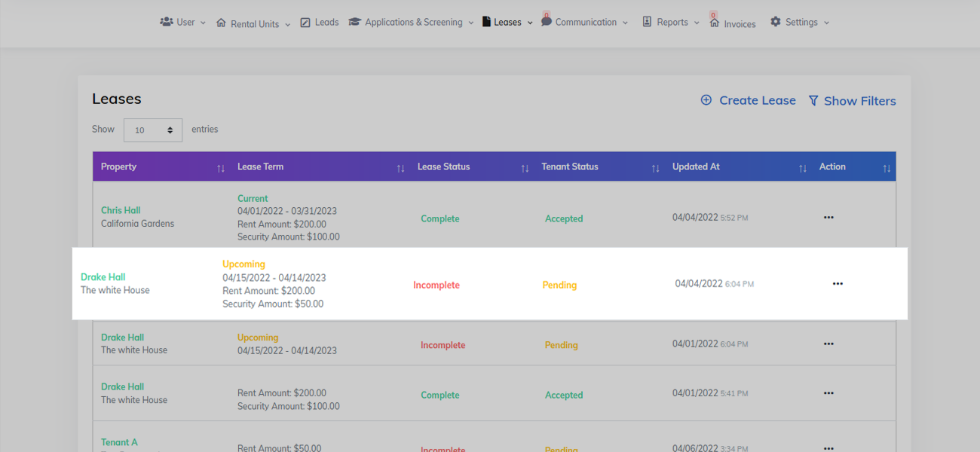
Task: Open the entries-per-page dropdown showing 10
Action: point(152,129)
